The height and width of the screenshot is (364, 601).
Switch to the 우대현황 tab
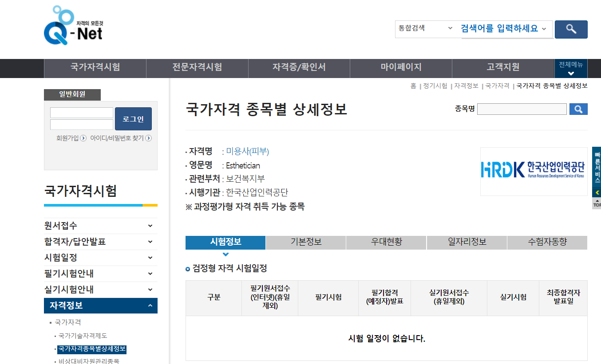(386, 243)
